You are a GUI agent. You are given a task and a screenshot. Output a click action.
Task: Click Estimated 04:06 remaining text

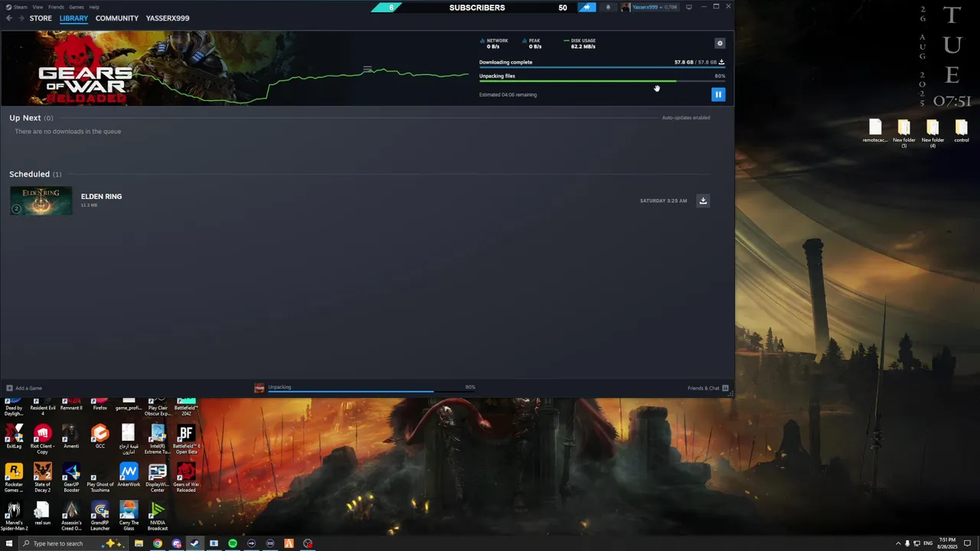point(508,95)
